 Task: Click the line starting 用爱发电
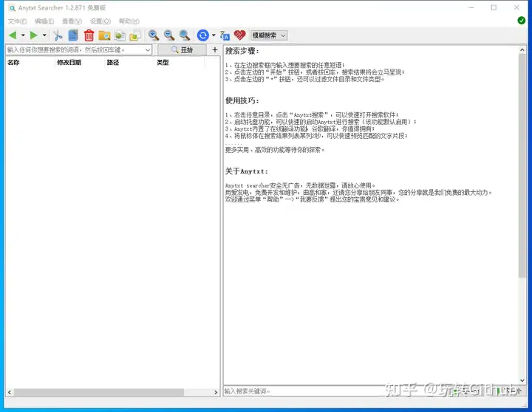coord(358,192)
